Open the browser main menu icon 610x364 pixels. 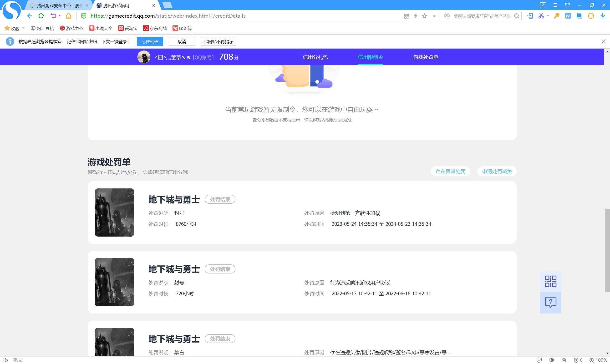555,5
